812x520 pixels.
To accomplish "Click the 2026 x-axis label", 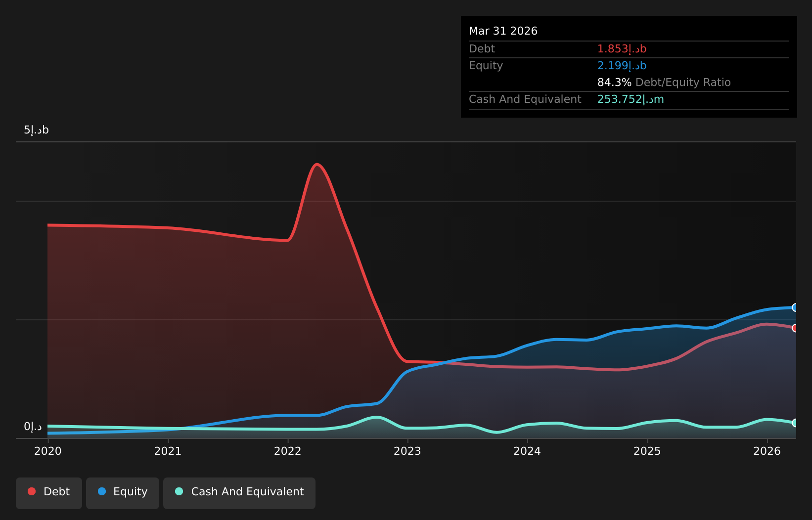I will click(767, 451).
